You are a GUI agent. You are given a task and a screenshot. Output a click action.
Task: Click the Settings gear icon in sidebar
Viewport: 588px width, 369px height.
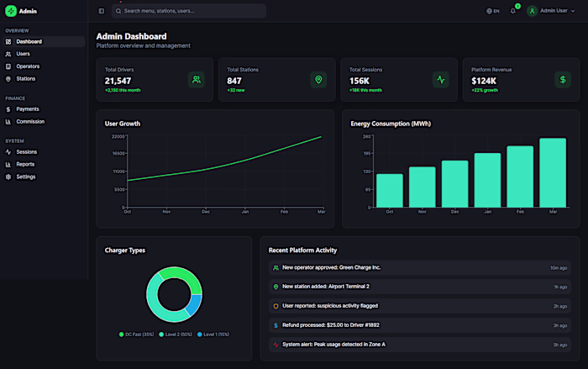tap(8, 177)
